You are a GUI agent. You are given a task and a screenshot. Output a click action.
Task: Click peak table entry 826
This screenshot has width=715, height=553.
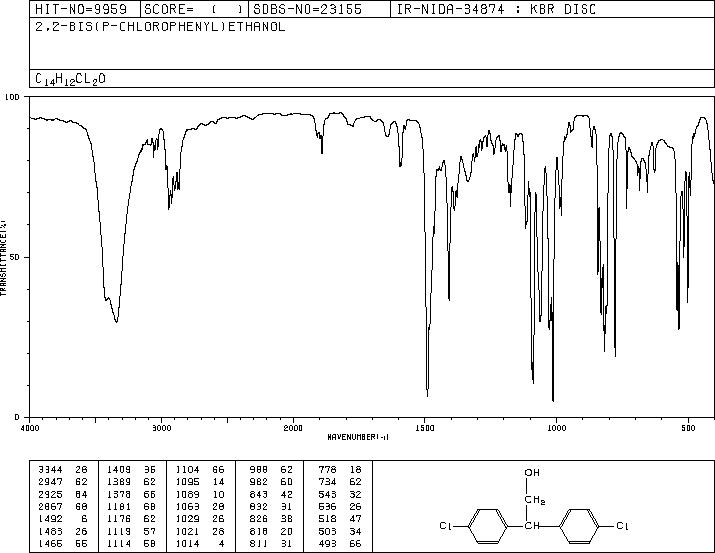[259, 519]
